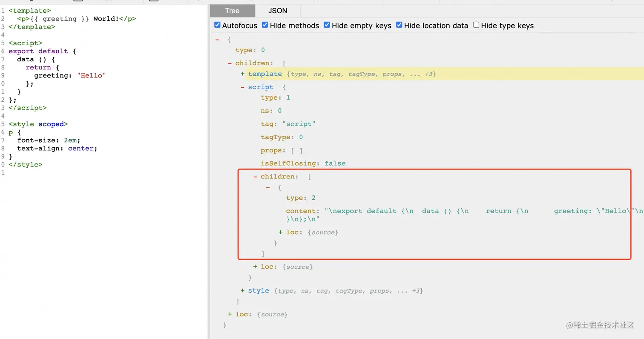This screenshot has width=644, height=339.
Task: Expand the root loc entry
Action: [x=230, y=314]
